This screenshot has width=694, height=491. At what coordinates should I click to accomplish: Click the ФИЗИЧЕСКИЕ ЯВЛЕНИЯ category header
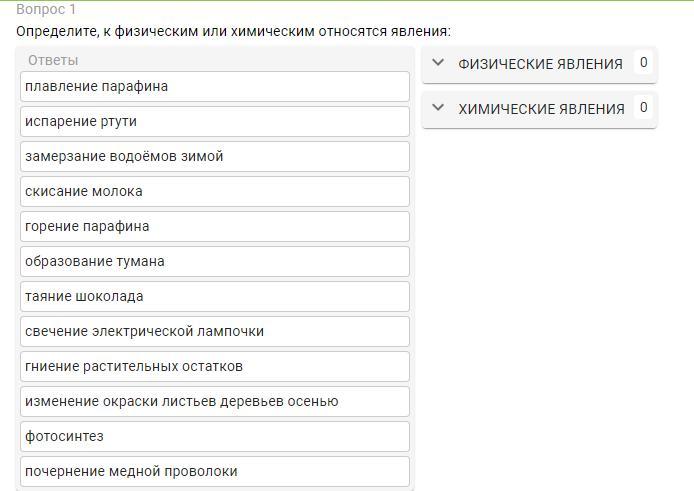tap(540, 64)
